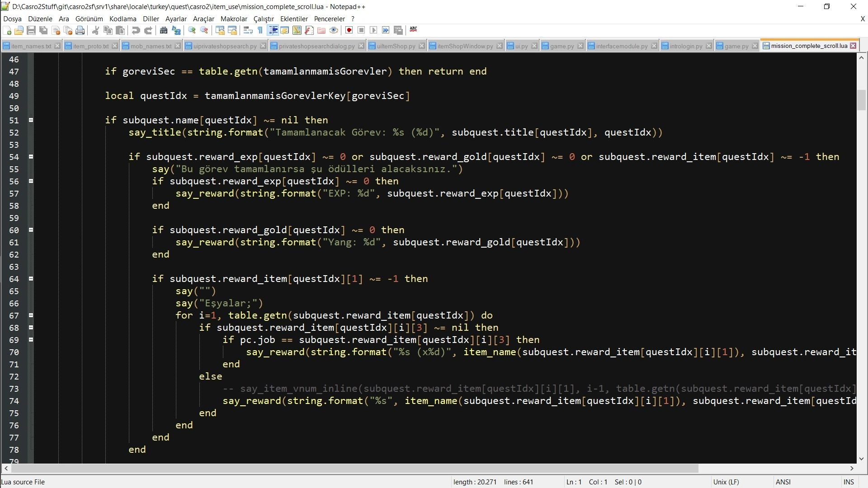Run macro multiple times icon
This screenshot has height=488, width=868.
[x=386, y=30]
